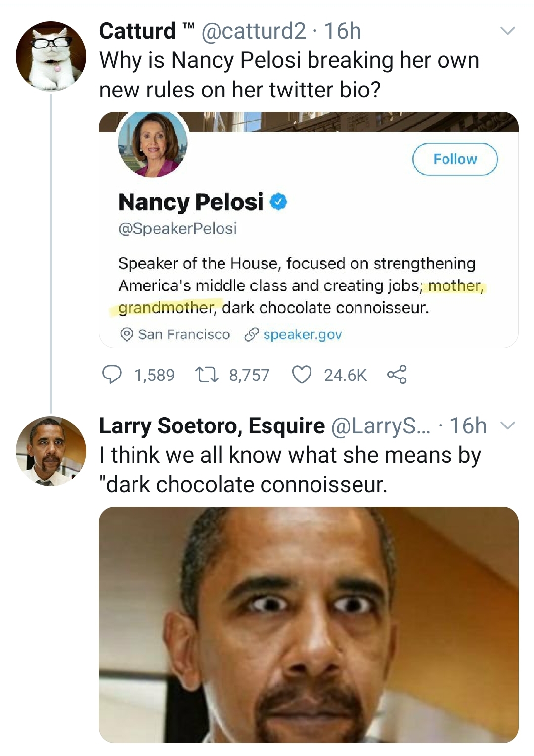
Task: Click the Nancy Pelosi name heading
Action: pos(191,202)
